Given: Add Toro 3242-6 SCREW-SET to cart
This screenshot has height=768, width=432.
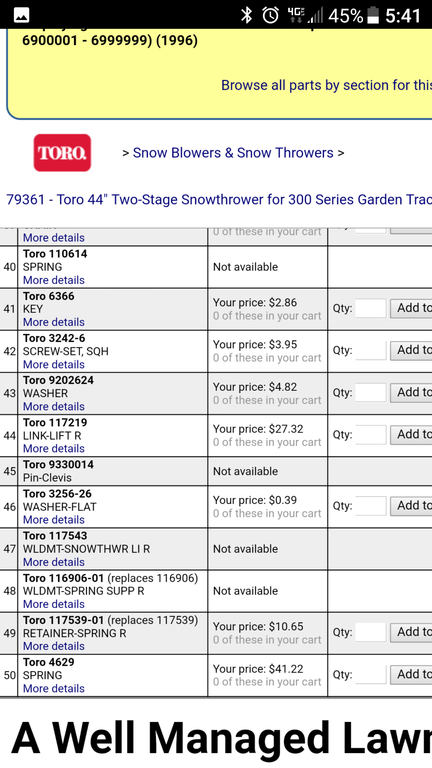Looking at the screenshot, I should tap(411, 350).
